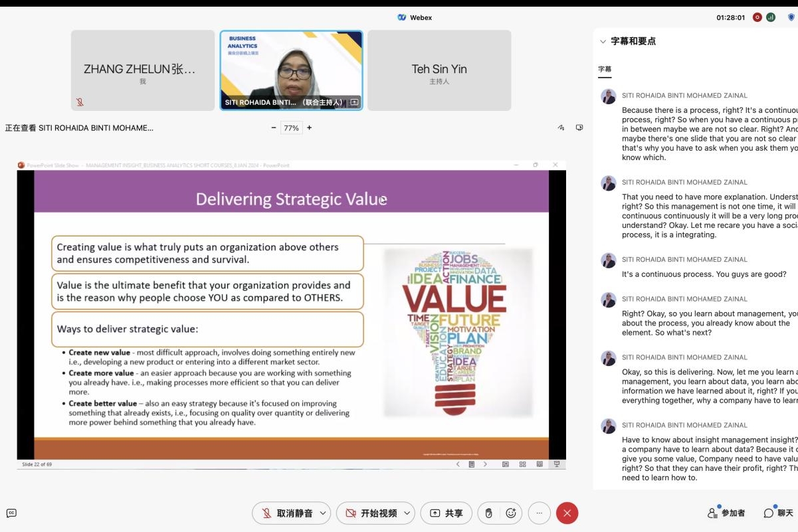Expand audio options arrow beside 取消静音

[x=323, y=513]
